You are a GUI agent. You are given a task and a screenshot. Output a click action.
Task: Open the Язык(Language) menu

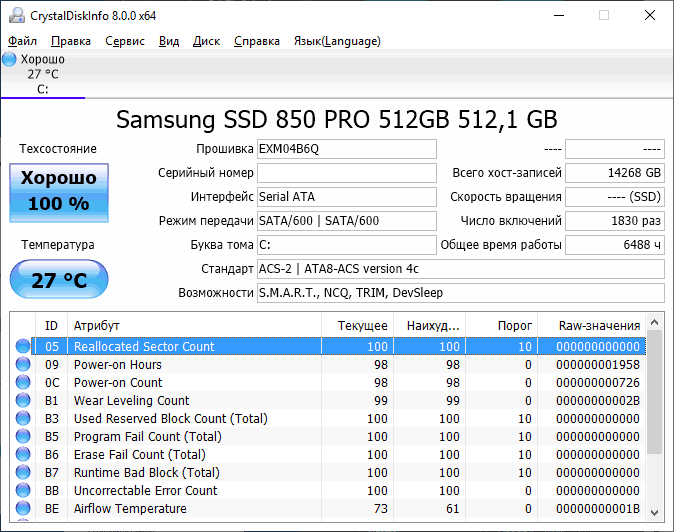(337, 41)
